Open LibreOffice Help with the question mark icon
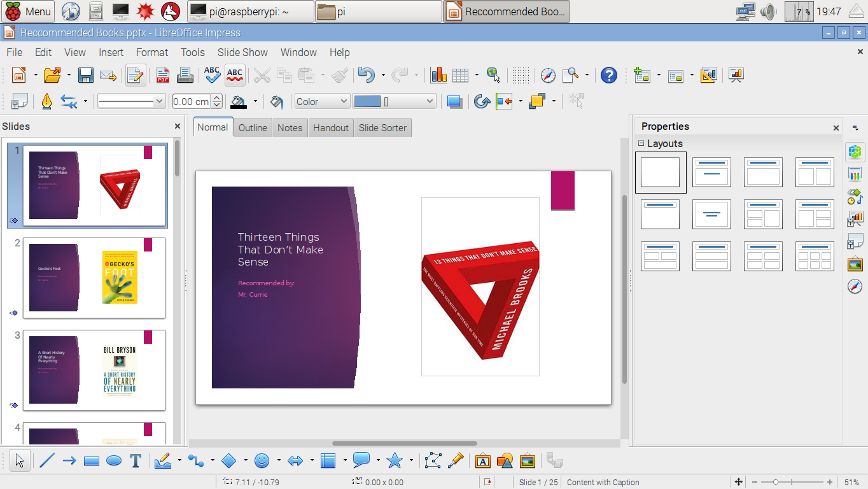The height and width of the screenshot is (489, 868). click(x=609, y=75)
